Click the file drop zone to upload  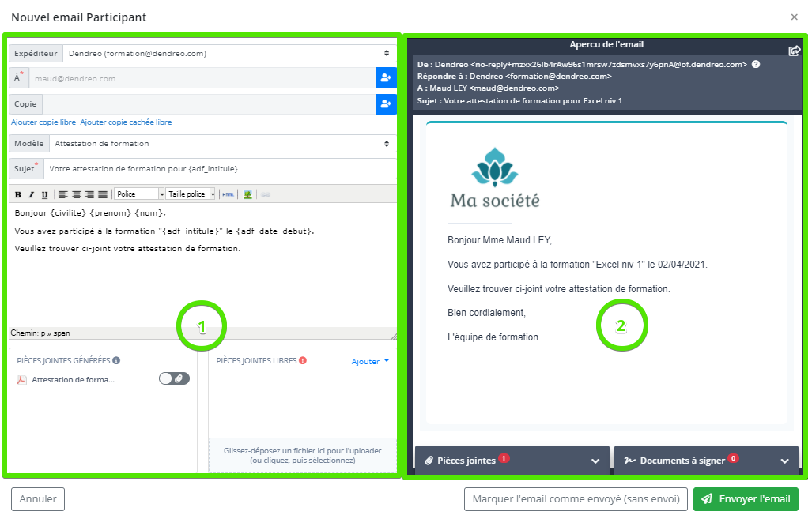pyautogui.click(x=303, y=455)
